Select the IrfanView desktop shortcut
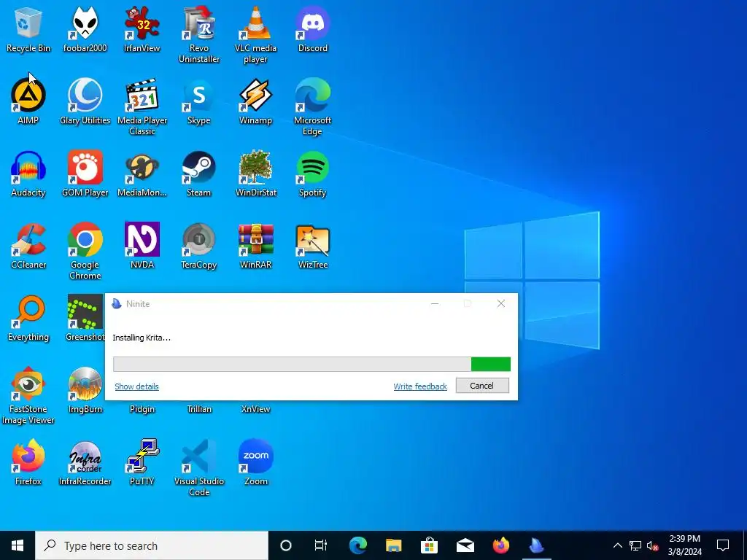Screen dimensions: 747x560 [x=142, y=28]
